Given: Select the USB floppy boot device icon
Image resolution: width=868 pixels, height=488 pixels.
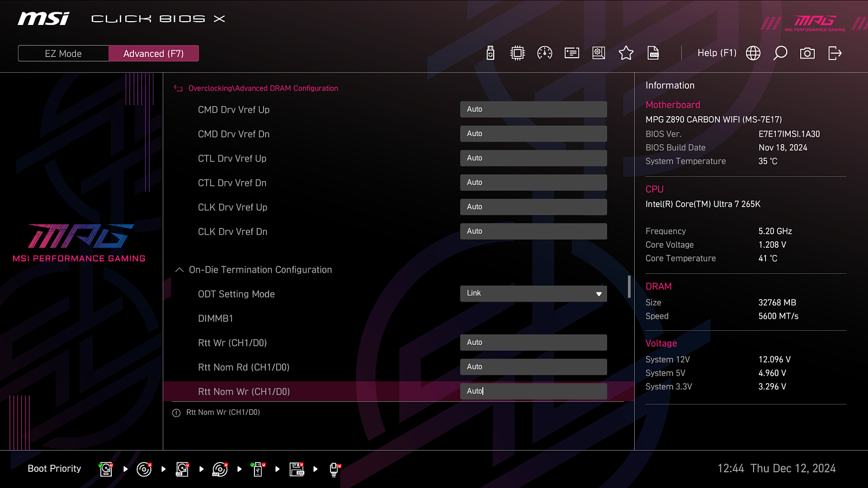Looking at the screenshot, I should tap(297, 469).
